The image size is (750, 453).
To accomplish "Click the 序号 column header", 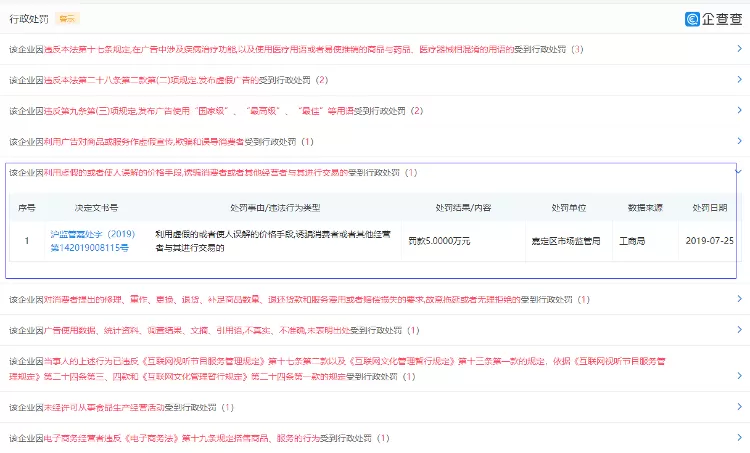I will click(26, 208).
